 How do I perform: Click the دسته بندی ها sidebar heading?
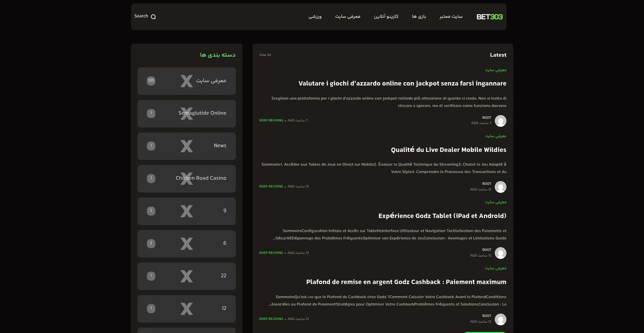coord(218,55)
